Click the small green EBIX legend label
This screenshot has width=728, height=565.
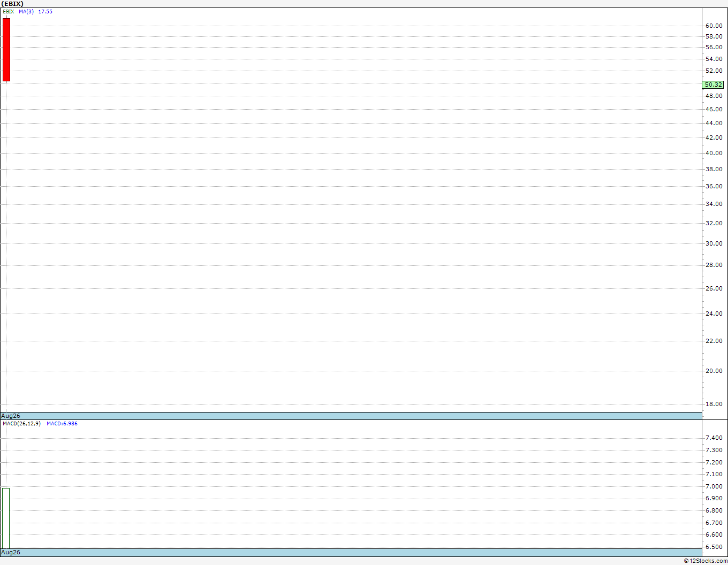point(9,11)
